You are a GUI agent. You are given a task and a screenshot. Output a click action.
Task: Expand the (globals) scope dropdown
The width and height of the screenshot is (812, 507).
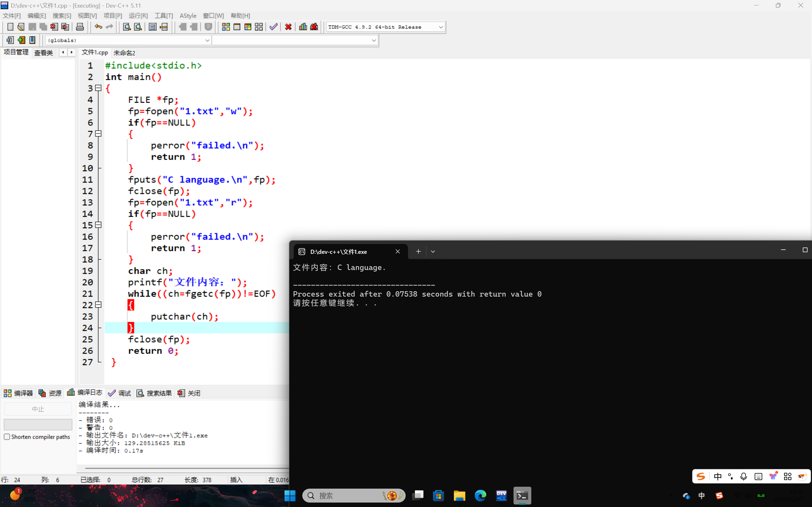click(207, 40)
